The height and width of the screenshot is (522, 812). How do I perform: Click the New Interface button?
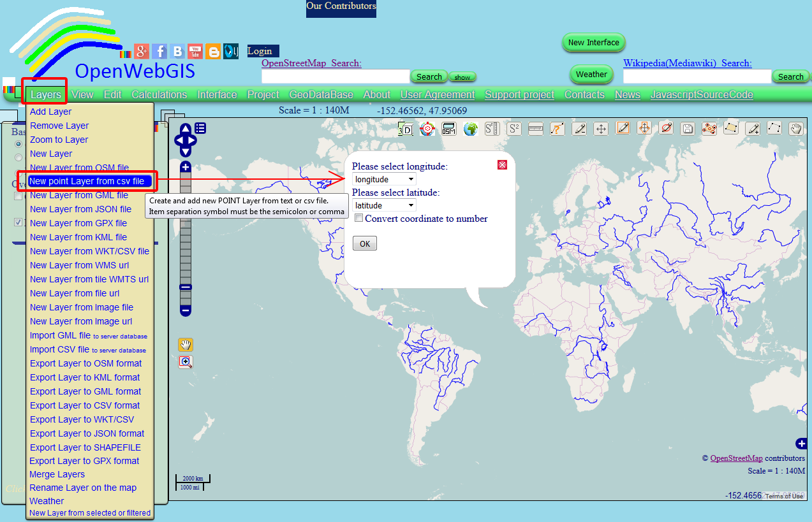click(594, 43)
